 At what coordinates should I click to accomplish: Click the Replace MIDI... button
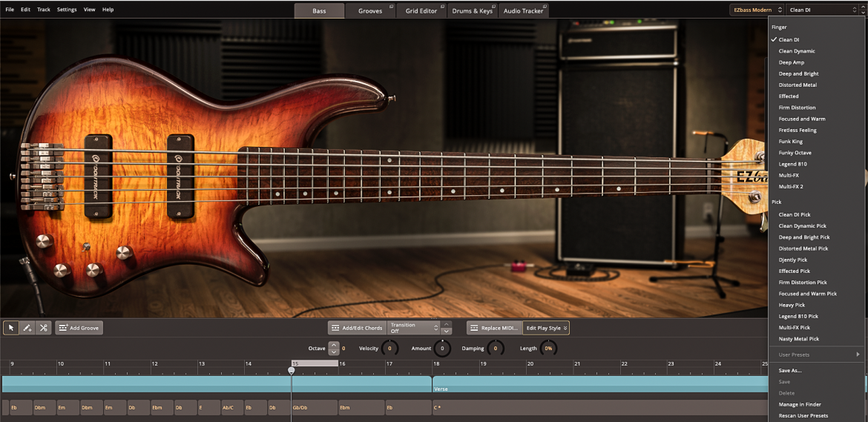tap(494, 328)
